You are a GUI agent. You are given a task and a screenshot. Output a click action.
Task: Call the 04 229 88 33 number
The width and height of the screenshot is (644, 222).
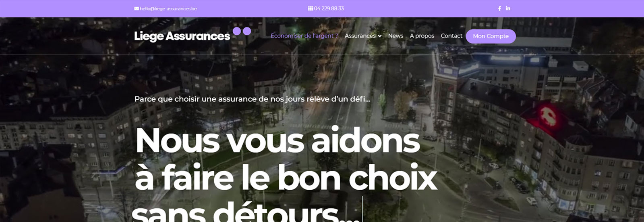tap(329, 8)
